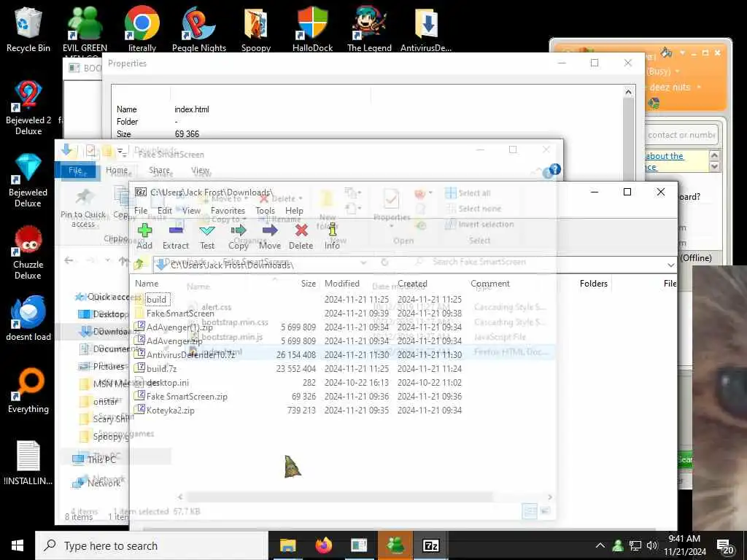Click the Add toolbar icon in 7-Zip
The width and height of the screenshot is (747, 560).
(x=144, y=231)
